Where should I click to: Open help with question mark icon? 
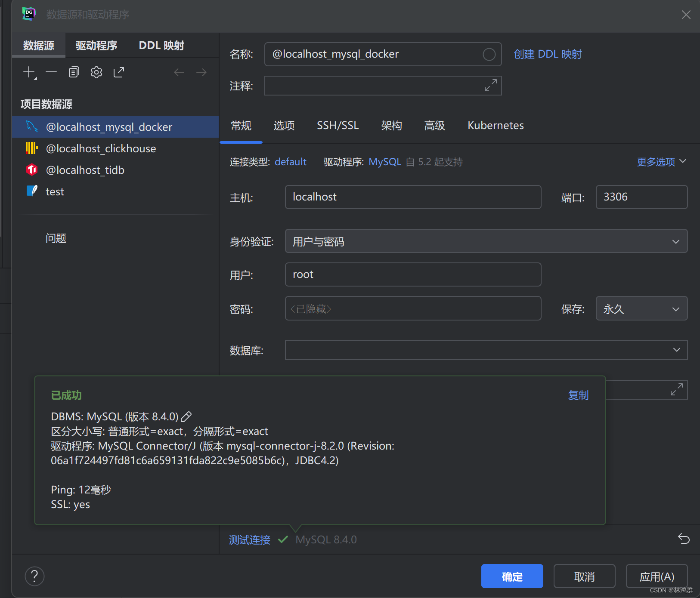tap(35, 576)
